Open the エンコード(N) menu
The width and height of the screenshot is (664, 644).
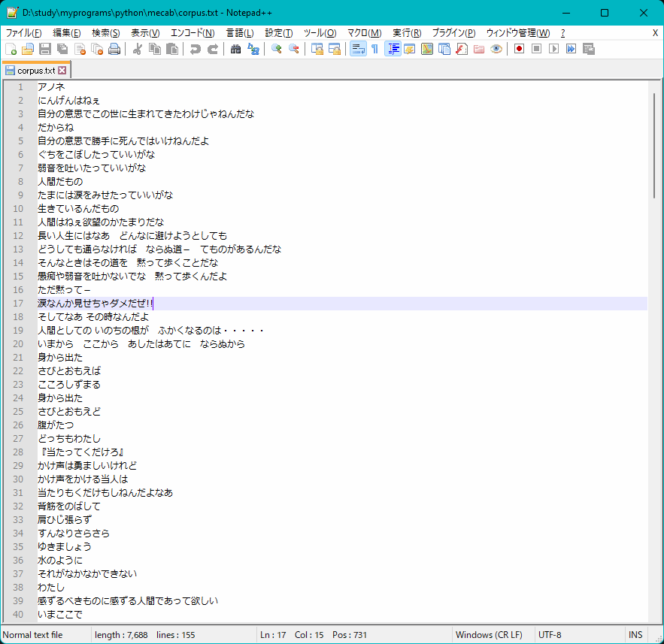coord(193,33)
